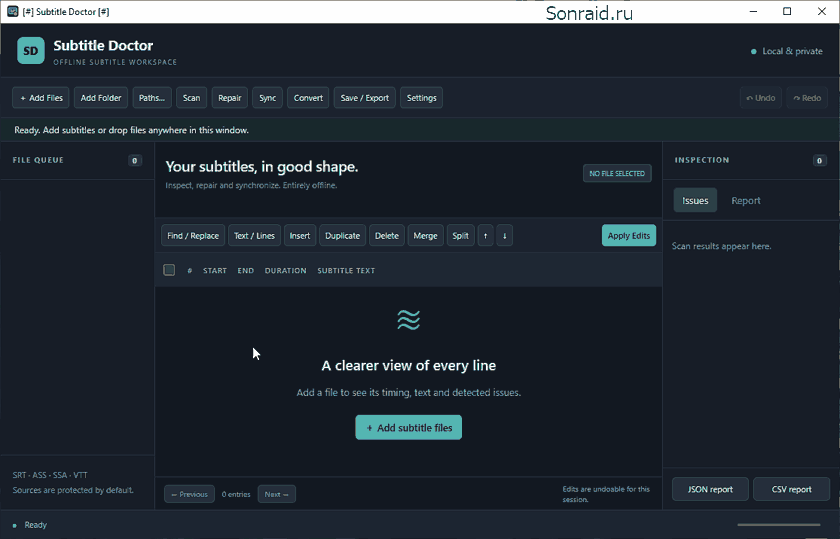
Task: Click the Add Files button
Action: pos(41,98)
